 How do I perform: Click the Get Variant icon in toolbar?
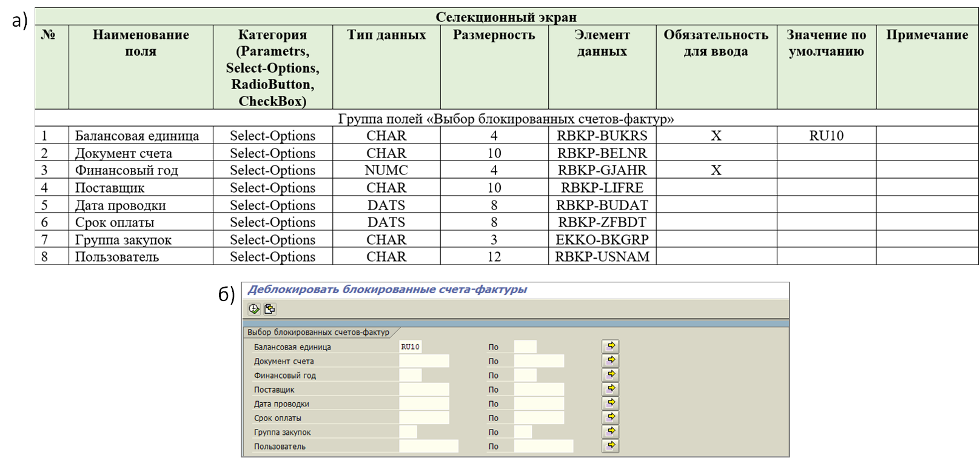click(270, 309)
